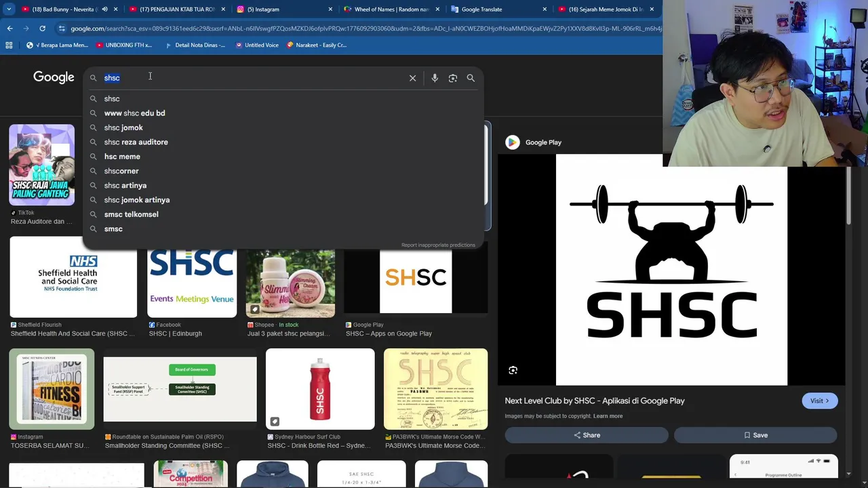Viewport: 868px width, 488px height.
Task: Select the 'hsc meme' suggestion
Action: (x=283, y=157)
